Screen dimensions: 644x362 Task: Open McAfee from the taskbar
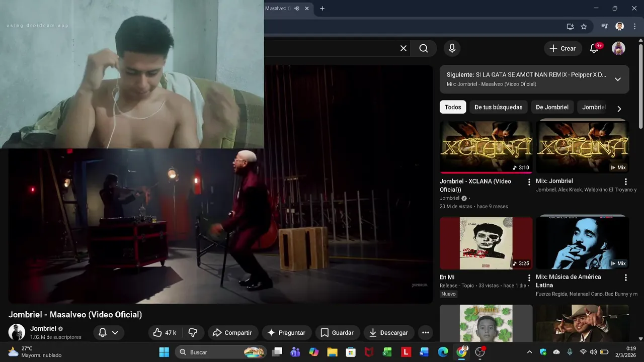click(369, 352)
